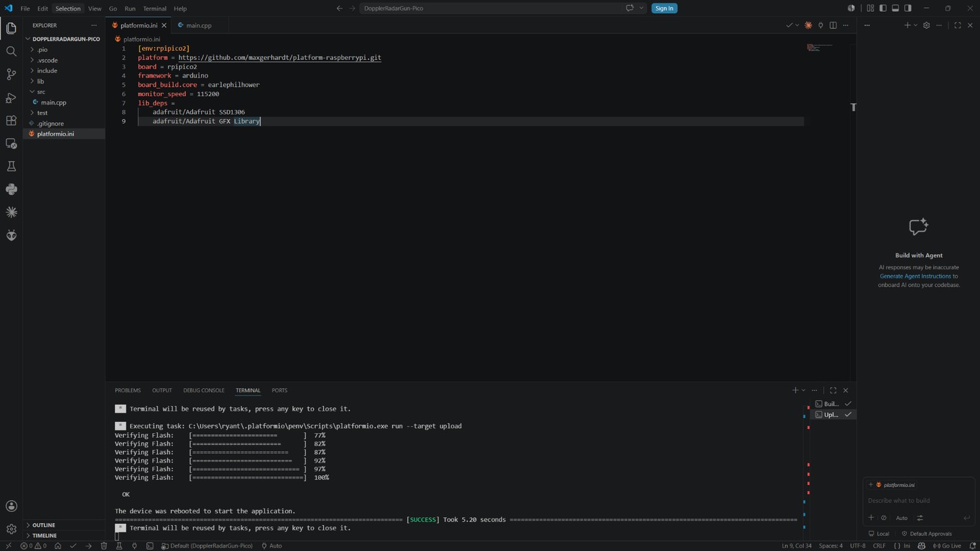Open the Source Control view

[x=11, y=75]
